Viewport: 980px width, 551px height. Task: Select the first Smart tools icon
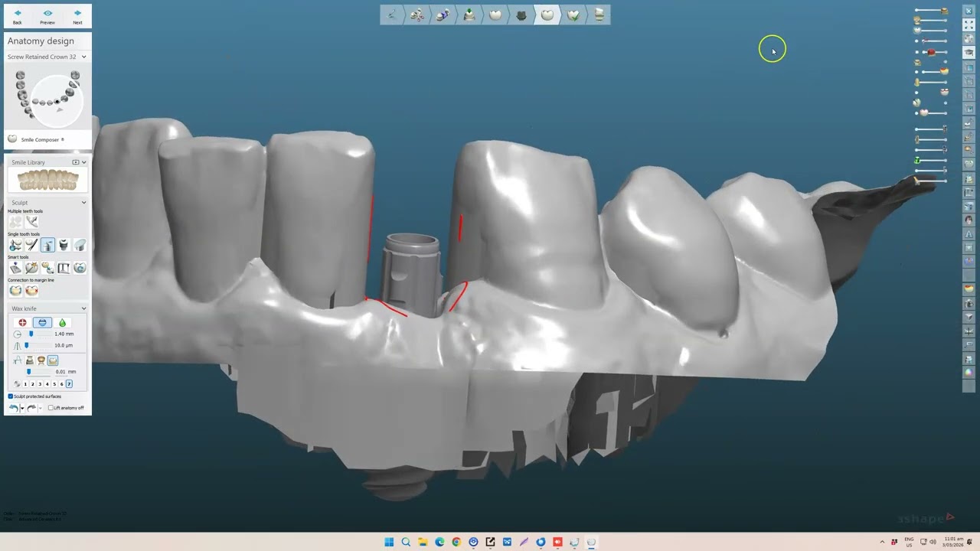15,268
